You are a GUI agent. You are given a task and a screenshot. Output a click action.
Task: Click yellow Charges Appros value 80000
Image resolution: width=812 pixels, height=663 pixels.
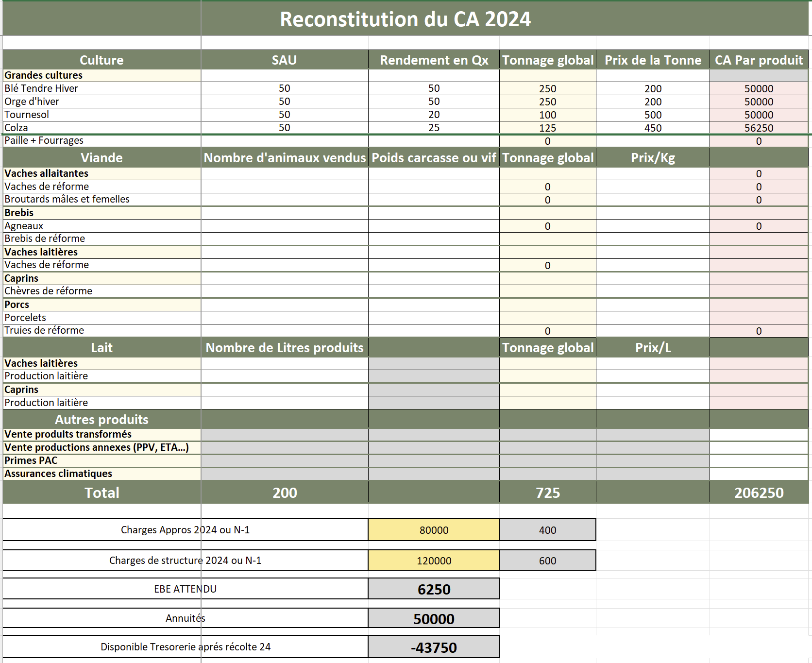coord(434,530)
